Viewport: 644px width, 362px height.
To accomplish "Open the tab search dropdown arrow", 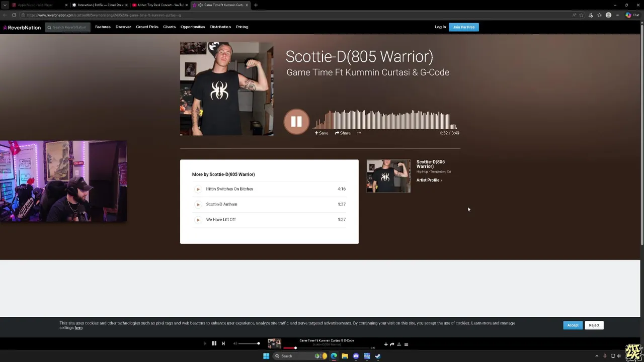I will (5, 5).
